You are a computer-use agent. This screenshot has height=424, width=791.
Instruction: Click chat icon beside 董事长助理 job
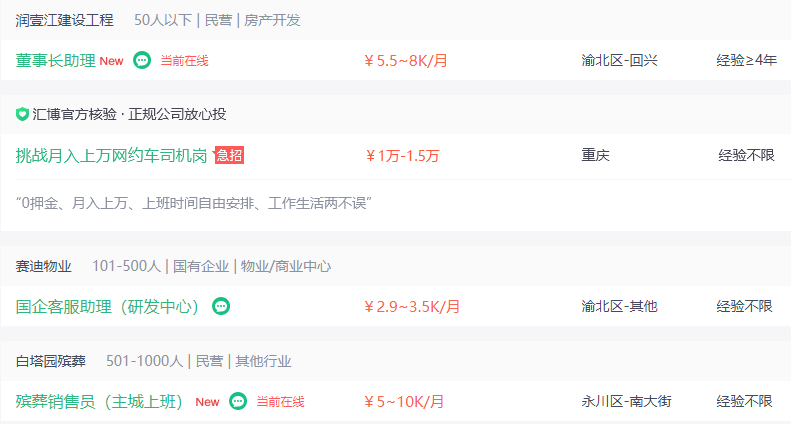(142, 61)
